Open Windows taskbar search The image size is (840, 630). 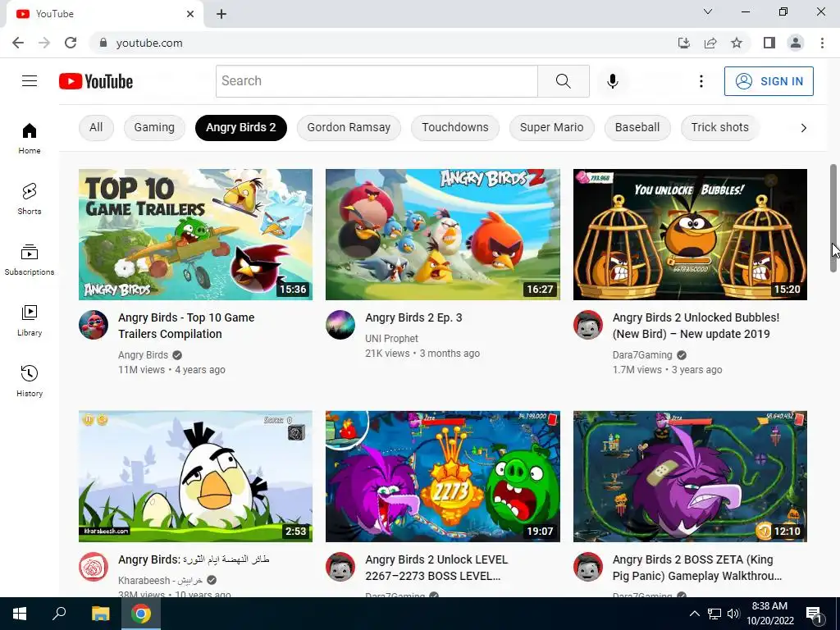[x=59, y=614]
